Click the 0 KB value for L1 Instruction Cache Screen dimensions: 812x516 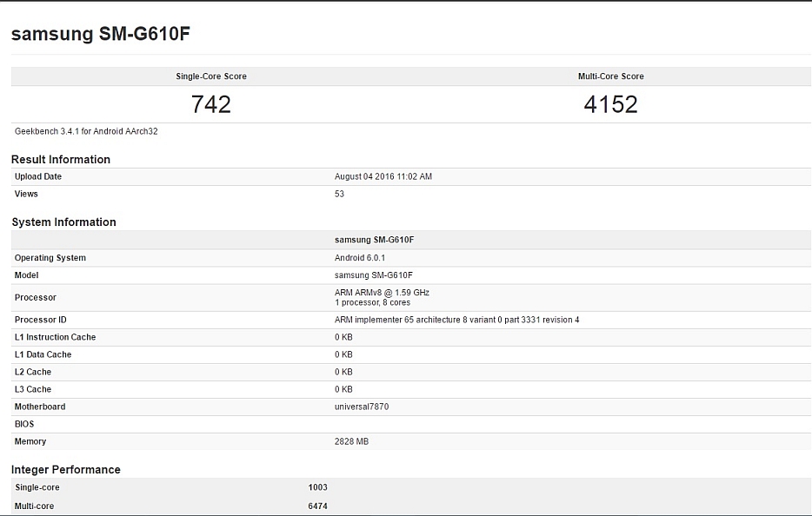pos(343,337)
